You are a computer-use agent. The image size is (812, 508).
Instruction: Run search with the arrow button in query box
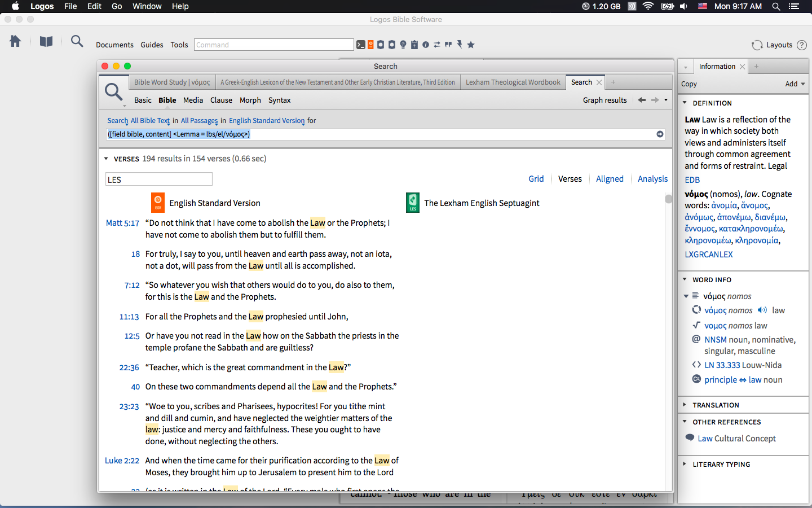click(660, 134)
